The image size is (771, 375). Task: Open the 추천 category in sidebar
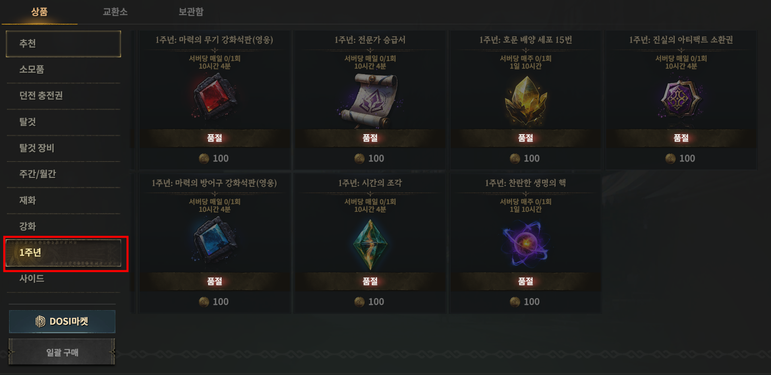click(x=63, y=44)
